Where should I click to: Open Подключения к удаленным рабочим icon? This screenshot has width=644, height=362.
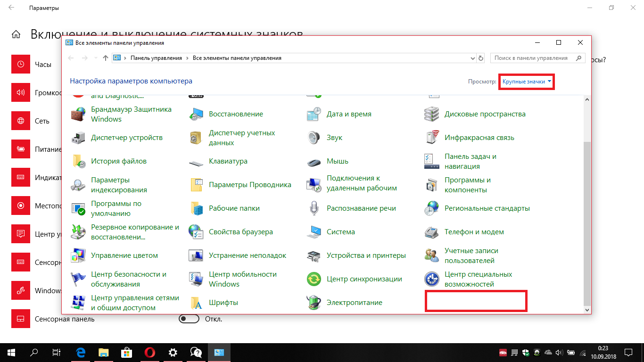[314, 185]
